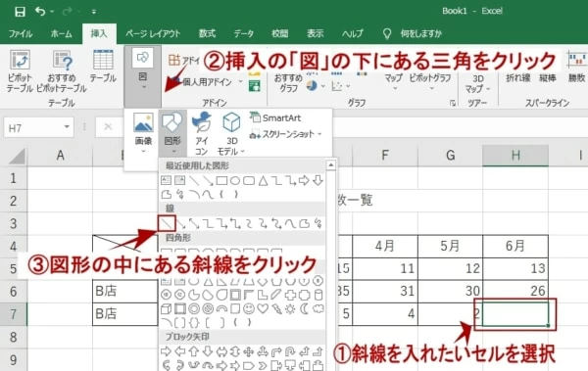
Task: Click the おすすめグラフ button
Action: pos(288,82)
